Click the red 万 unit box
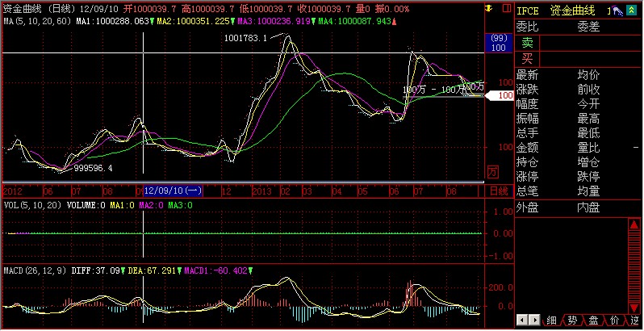Viewport: 644px width, 331px height. [493, 172]
